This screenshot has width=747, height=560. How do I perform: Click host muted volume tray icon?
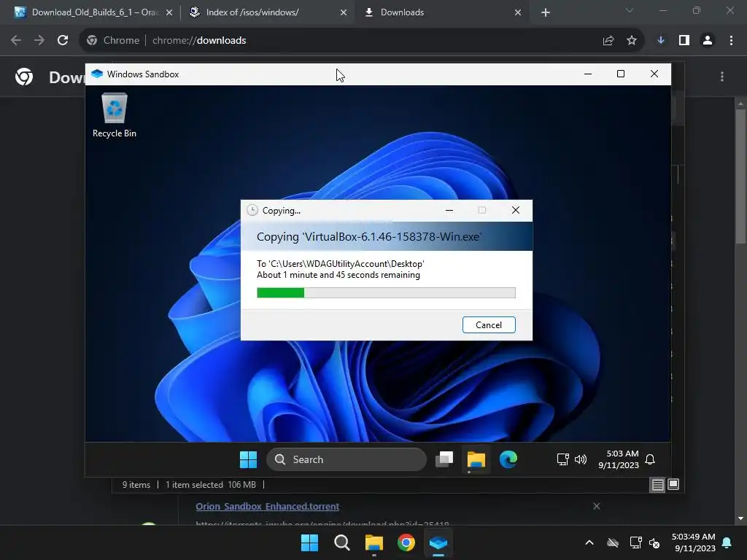654,542
